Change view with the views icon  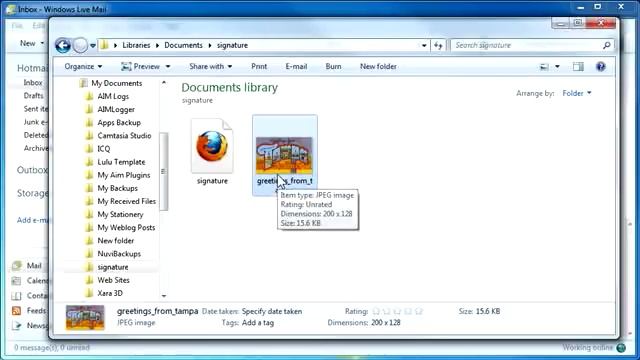click(544, 67)
